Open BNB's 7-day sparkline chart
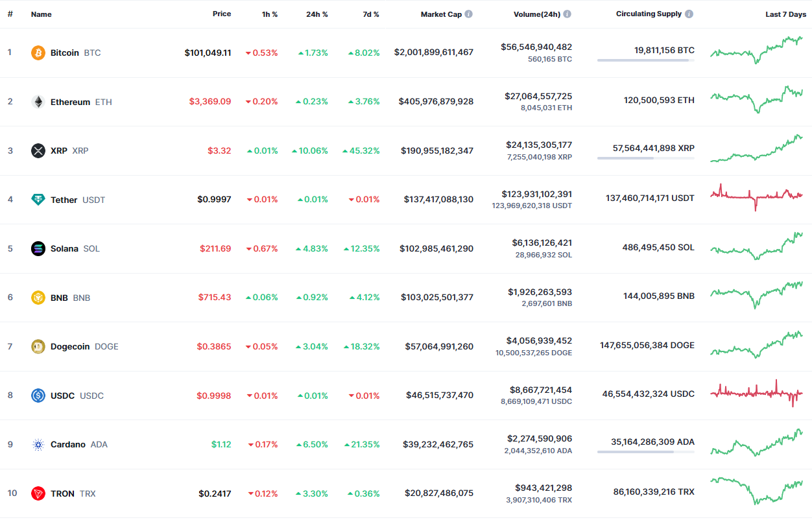812x520 pixels. (756, 295)
